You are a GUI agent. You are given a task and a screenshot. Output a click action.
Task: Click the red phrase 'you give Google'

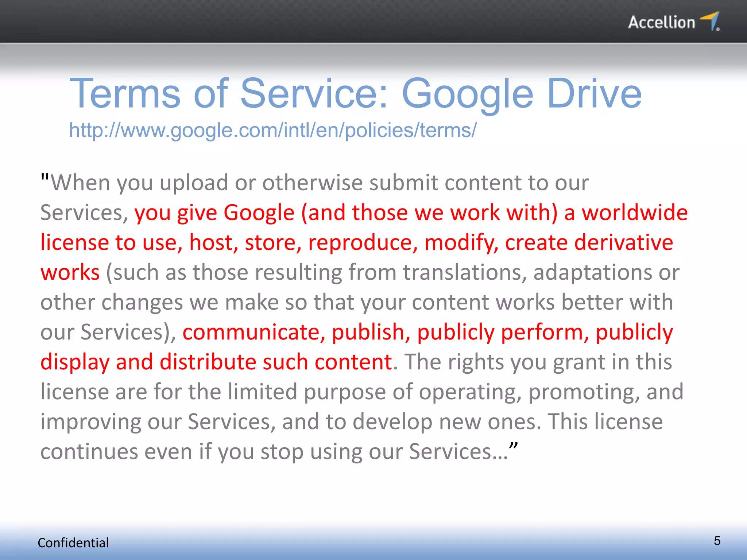point(214,213)
